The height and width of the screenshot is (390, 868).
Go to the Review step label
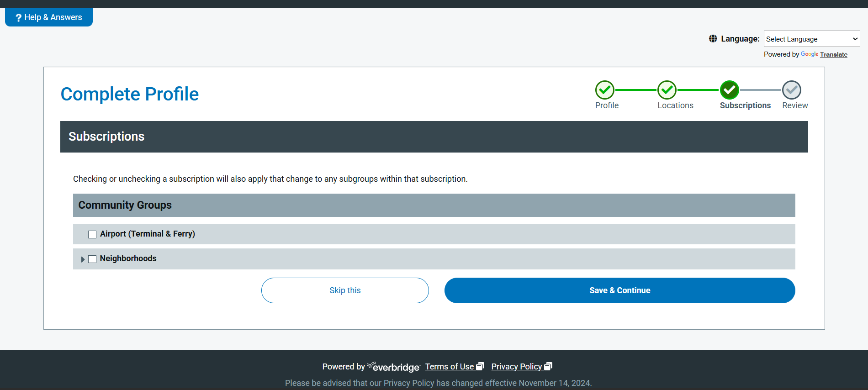click(795, 105)
